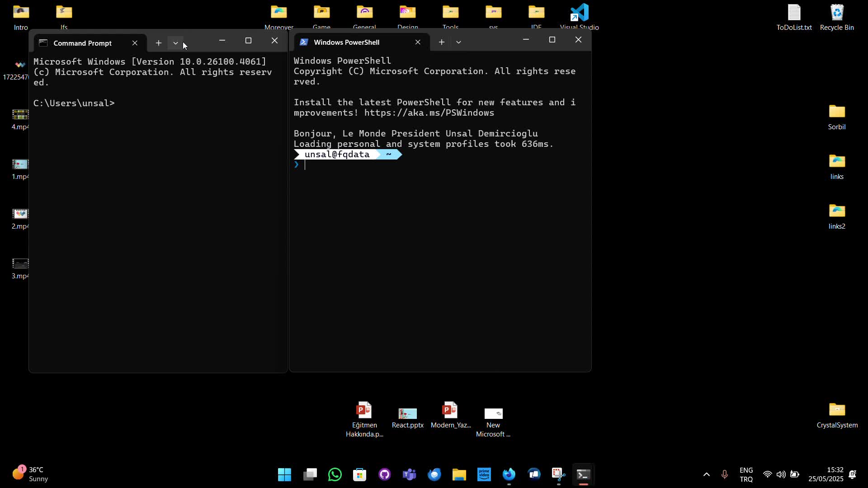Select the 4.mp4 video file
The image size is (868, 488).
20,120
